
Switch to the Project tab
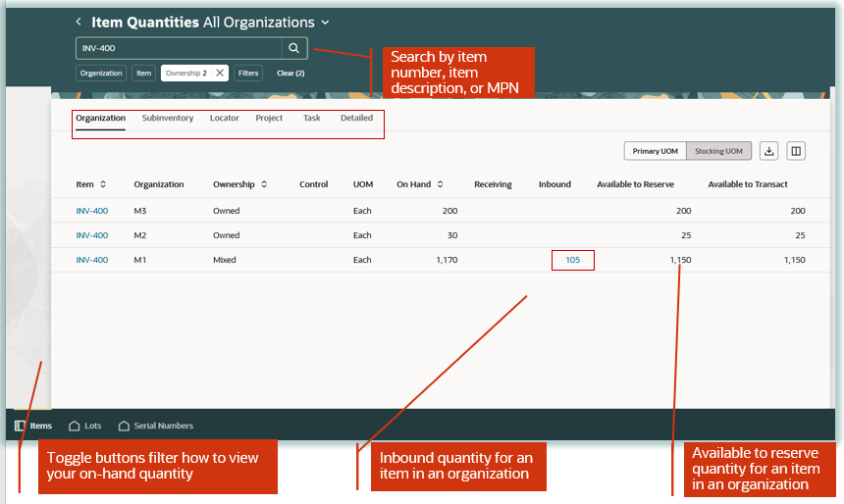pyautogui.click(x=269, y=118)
